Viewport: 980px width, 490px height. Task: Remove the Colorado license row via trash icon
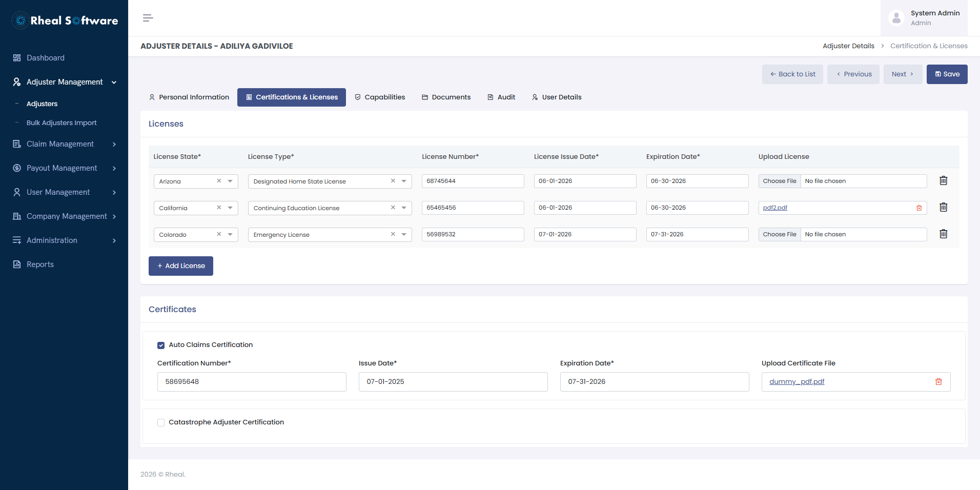coord(943,234)
